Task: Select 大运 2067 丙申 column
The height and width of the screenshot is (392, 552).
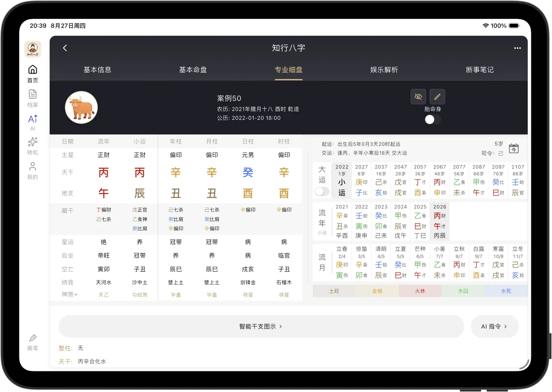Action: coord(440,180)
